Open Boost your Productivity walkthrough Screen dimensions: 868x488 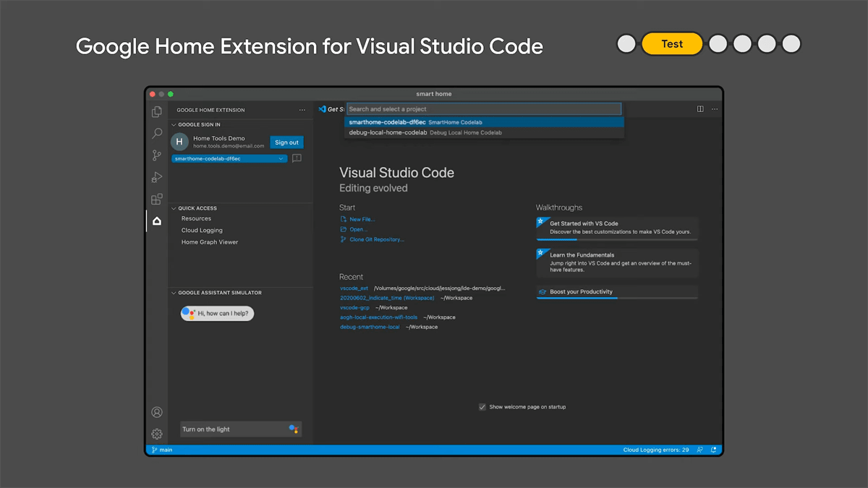pyautogui.click(x=617, y=292)
